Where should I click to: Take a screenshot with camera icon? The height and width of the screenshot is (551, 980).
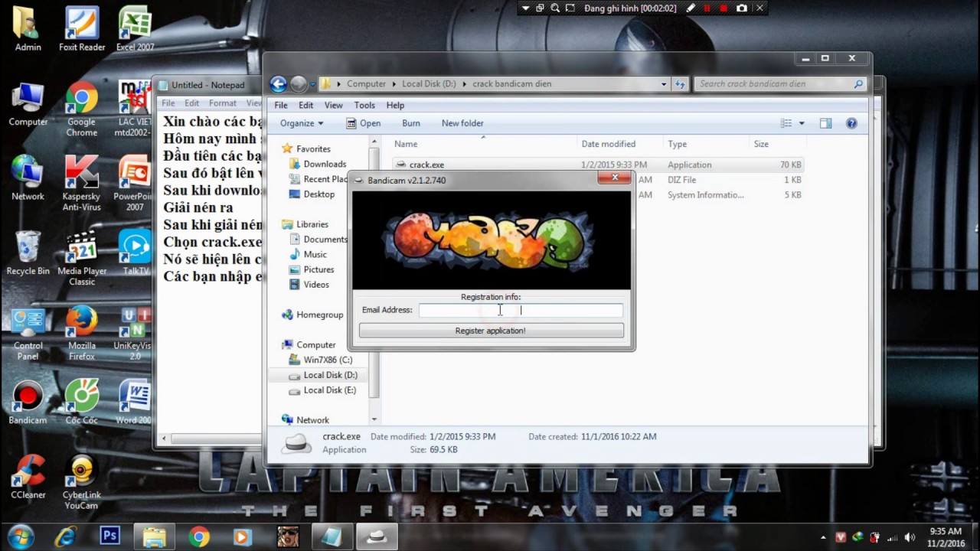click(741, 8)
